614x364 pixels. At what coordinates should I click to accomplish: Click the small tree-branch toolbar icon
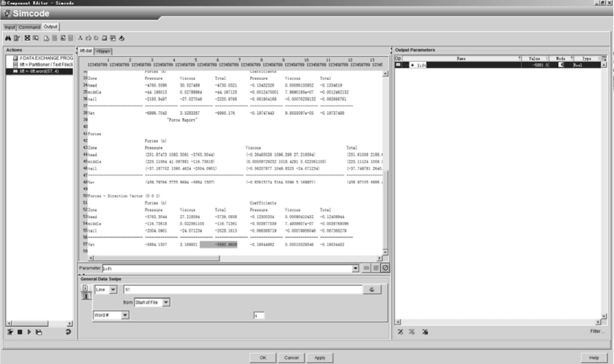coord(80,38)
